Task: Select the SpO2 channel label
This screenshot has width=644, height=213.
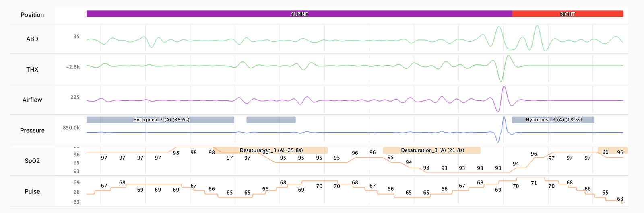Action: pyautogui.click(x=32, y=161)
